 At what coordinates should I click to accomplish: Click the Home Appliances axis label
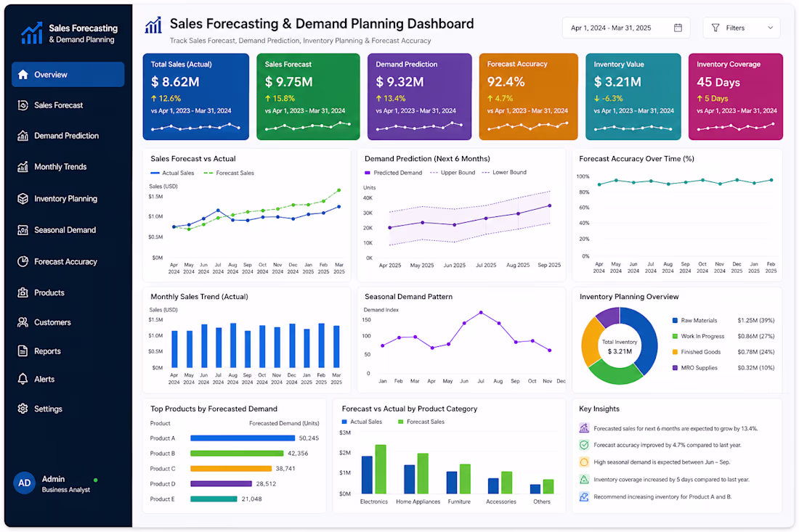(x=418, y=502)
